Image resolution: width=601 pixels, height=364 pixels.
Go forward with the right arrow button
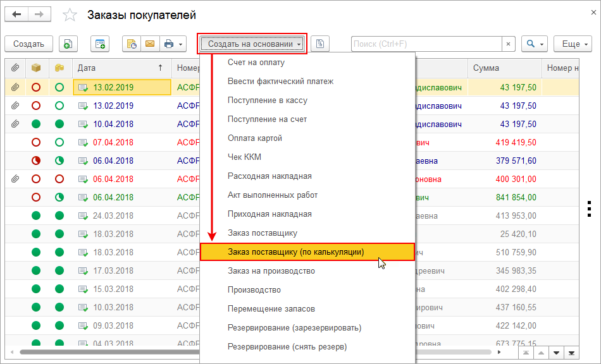pos(39,15)
